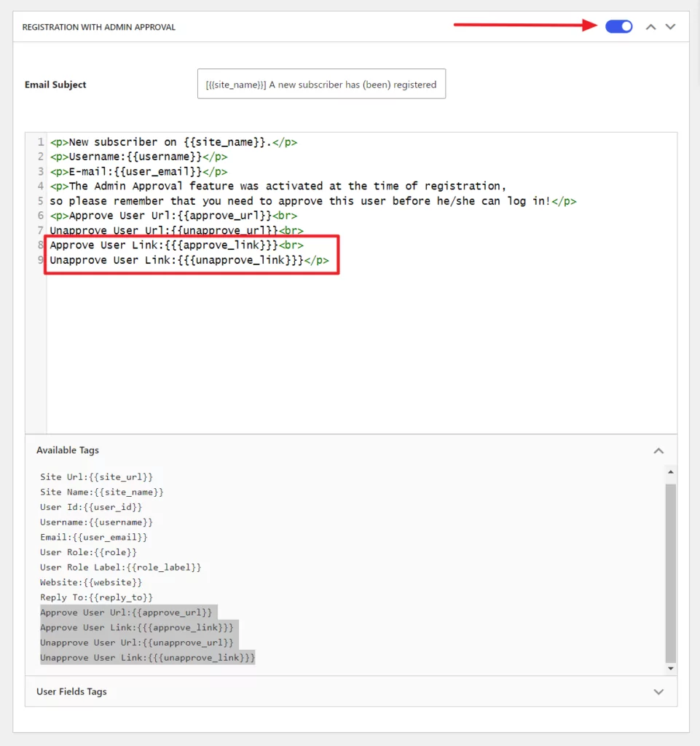Click code line 7 Unapprove User Url

click(176, 230)
